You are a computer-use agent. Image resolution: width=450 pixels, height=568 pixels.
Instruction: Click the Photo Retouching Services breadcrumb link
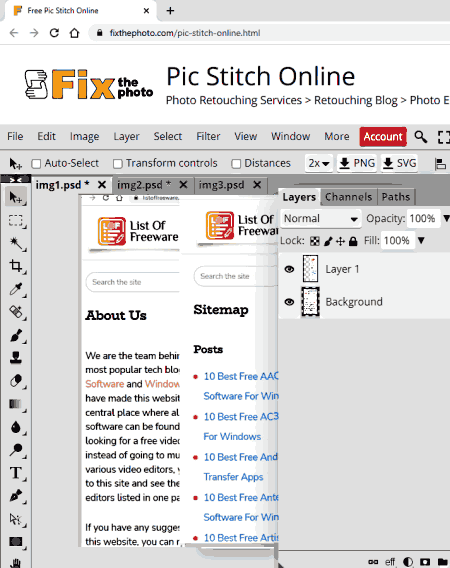click(x=234, y=100)
